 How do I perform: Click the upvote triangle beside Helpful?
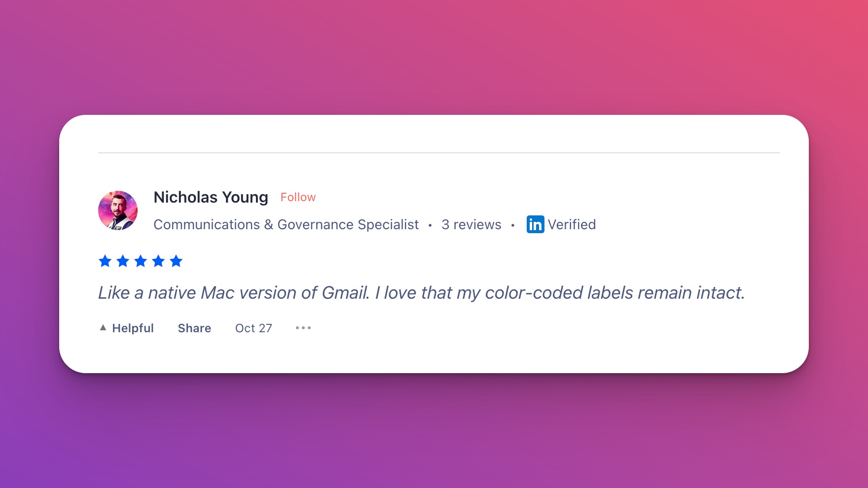(x=103, y=327)
